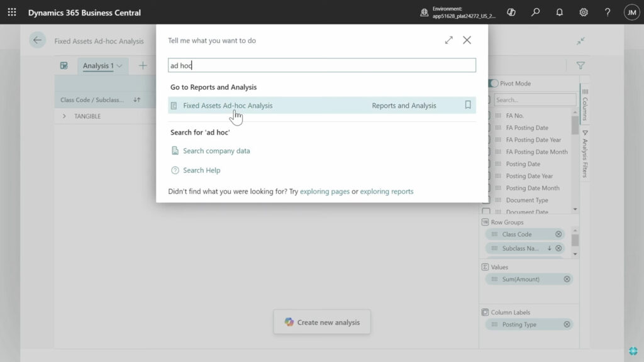Open the JM user account avatar
Viewport: 644px width, 362px height.
pyautogui.click(x=631, y=13)
